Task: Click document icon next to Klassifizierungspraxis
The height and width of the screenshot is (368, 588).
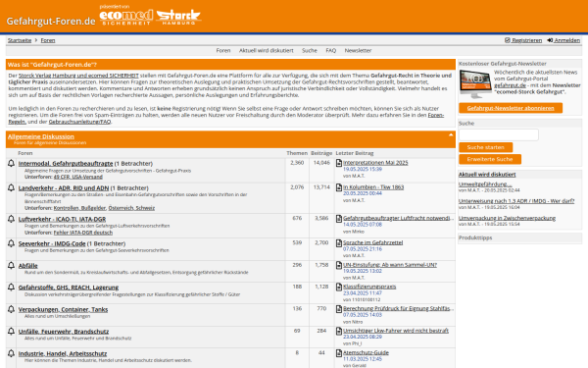Action: (x=339, y=287)
